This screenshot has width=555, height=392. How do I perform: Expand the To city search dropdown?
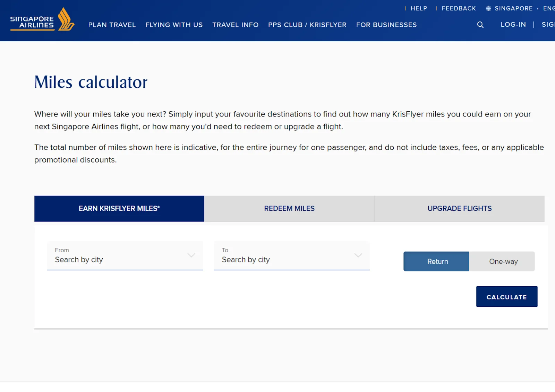(x=358, y=255)
